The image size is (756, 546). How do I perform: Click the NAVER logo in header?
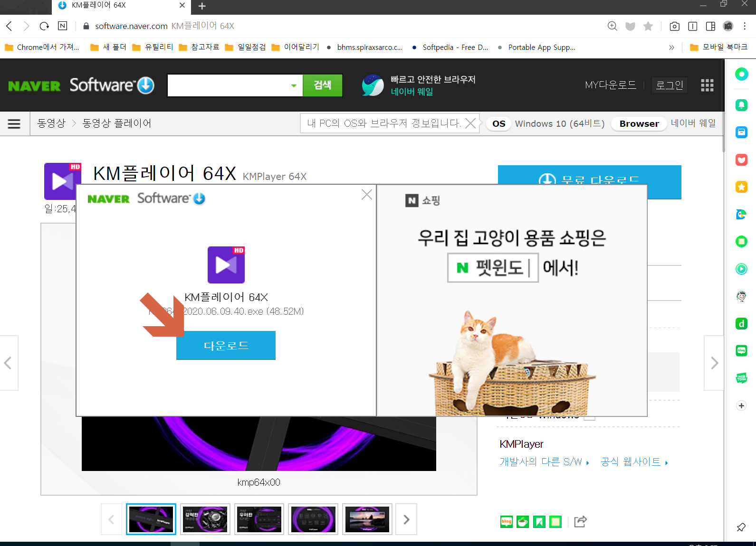34,86
